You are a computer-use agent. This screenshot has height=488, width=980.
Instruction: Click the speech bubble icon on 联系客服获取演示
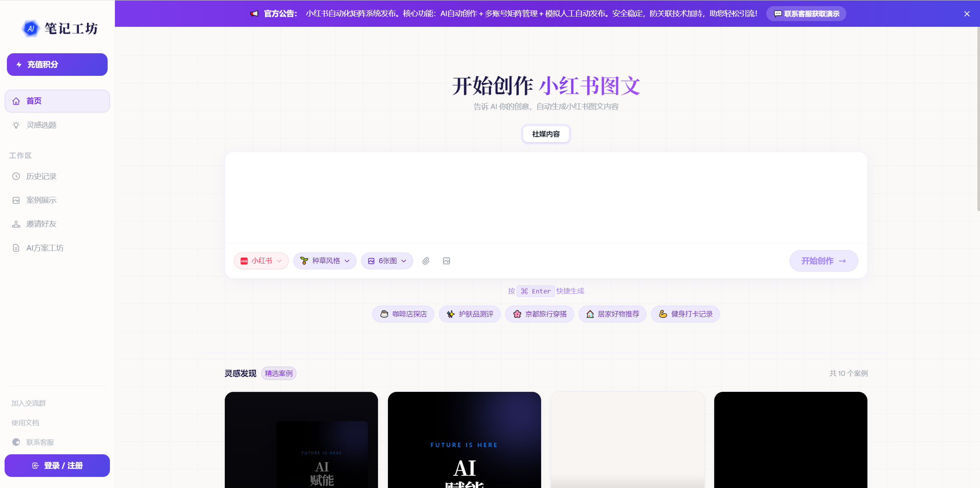pyautogui.click(x=778, y=14)
